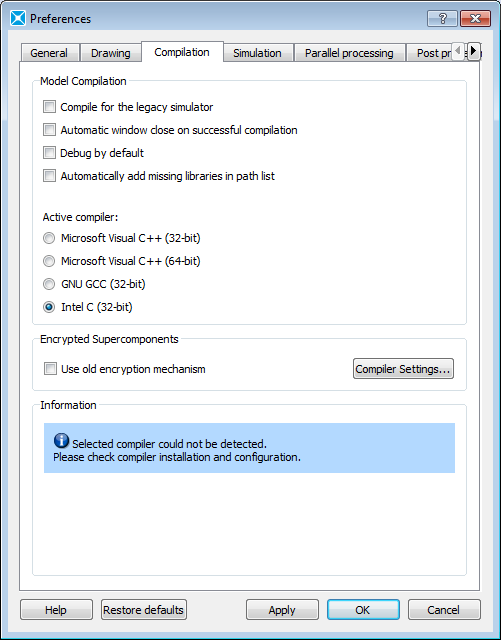Click the tab scroll right arrow
This screenshot has height=640, width=501.
[x=473, y=51]
